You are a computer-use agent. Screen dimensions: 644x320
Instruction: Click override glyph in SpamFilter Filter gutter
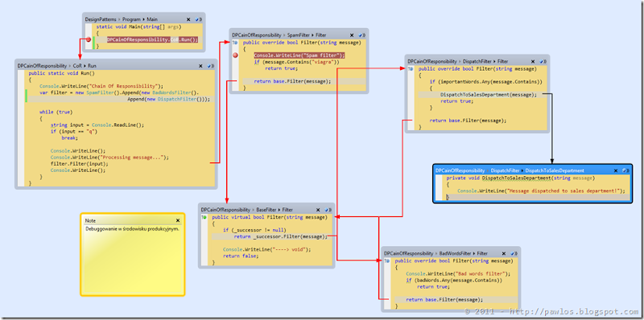click(235, 43)
